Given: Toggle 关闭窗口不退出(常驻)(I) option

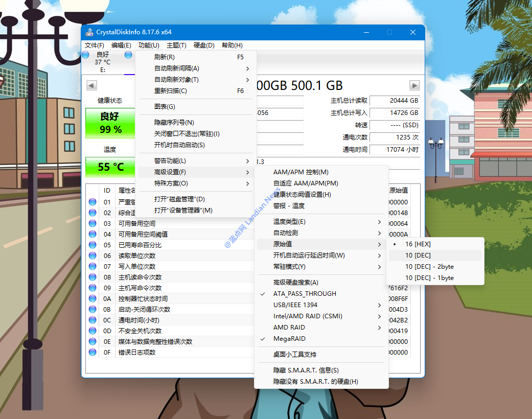Looking at the screenshot, I should pos(196,134).
